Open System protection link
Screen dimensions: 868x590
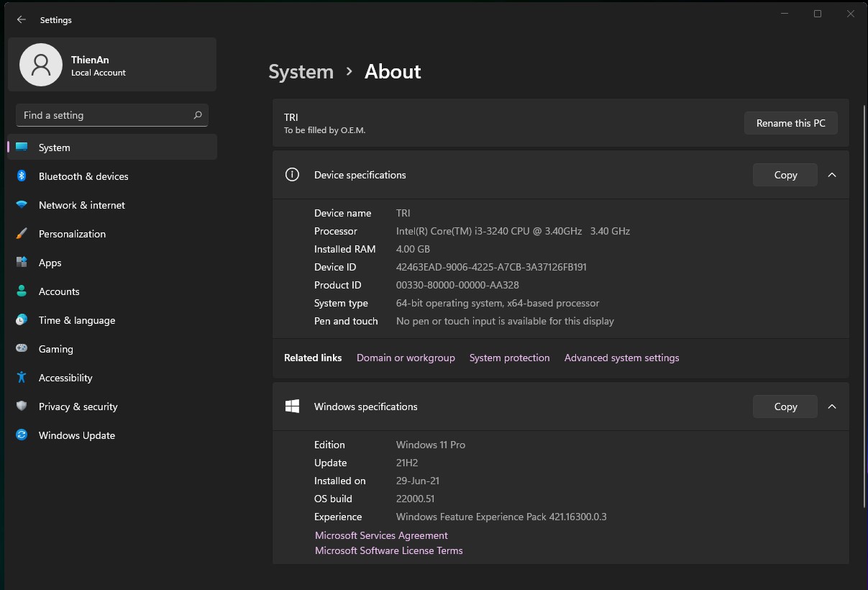[x=509, y=358]
